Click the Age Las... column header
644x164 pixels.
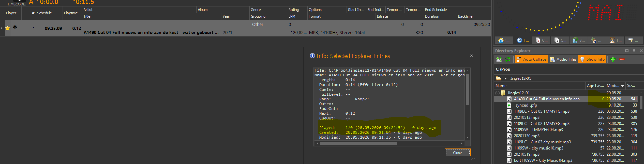595,86
